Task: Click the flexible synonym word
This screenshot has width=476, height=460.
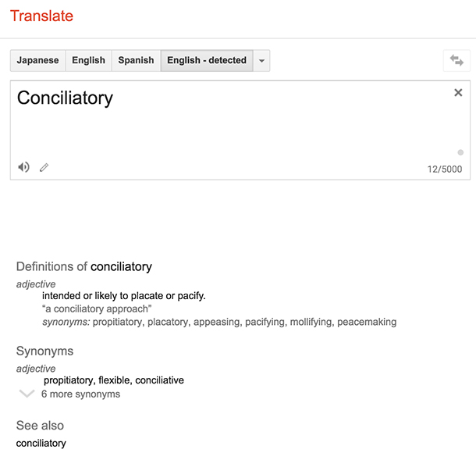Action: click(x=114, y=380)
